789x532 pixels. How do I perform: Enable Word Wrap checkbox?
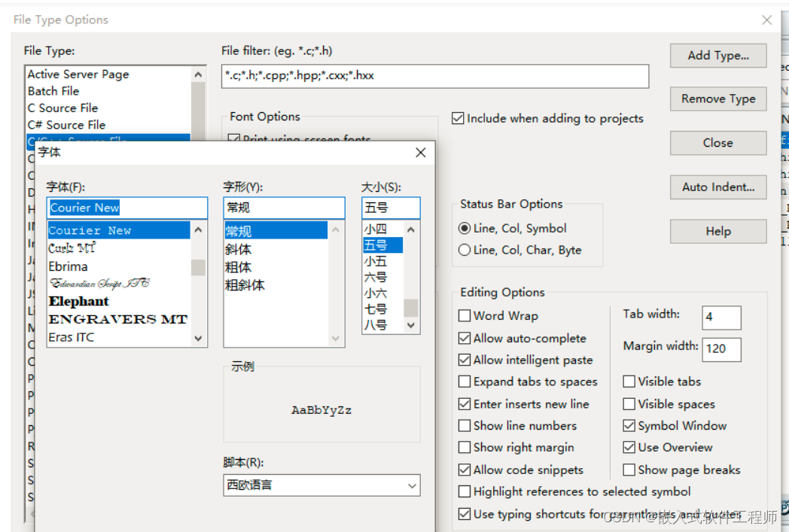[x=498, y=316]
